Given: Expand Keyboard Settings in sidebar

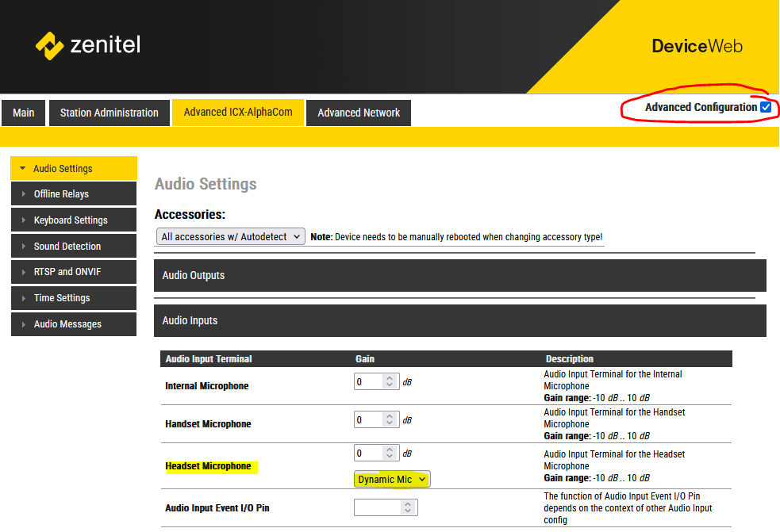Looking at the screenshot, I should [x=73, y=220].
